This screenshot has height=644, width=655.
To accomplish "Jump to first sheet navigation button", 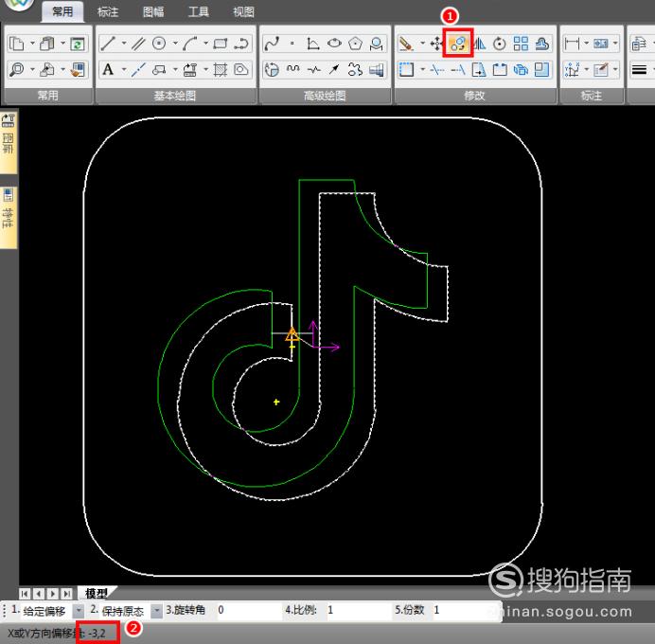I will [25, 594].
